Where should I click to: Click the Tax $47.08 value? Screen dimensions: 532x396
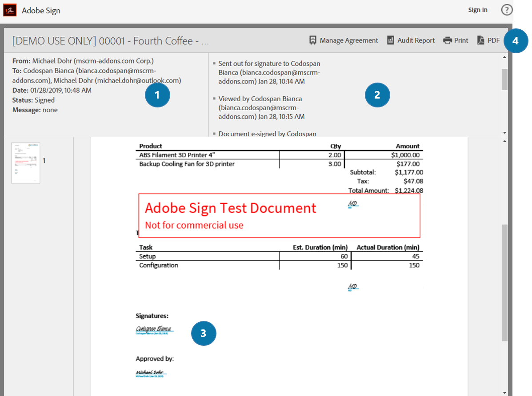[413, 181]
